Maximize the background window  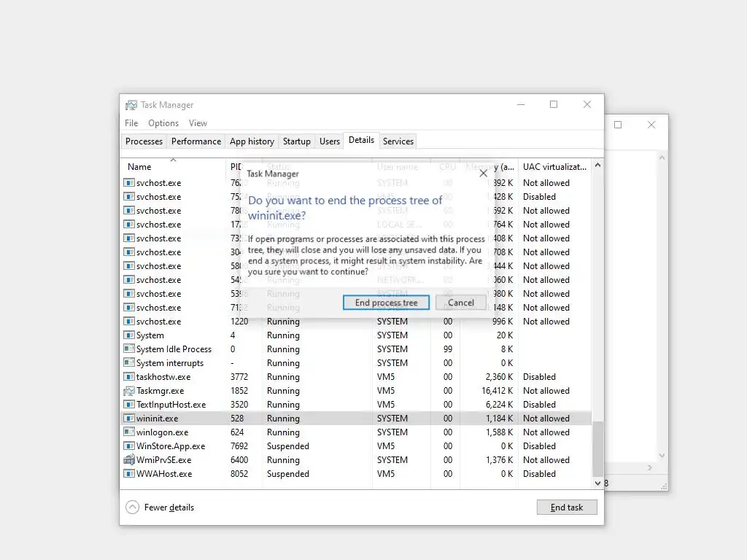pyautogui.click(x=618, y=125)
